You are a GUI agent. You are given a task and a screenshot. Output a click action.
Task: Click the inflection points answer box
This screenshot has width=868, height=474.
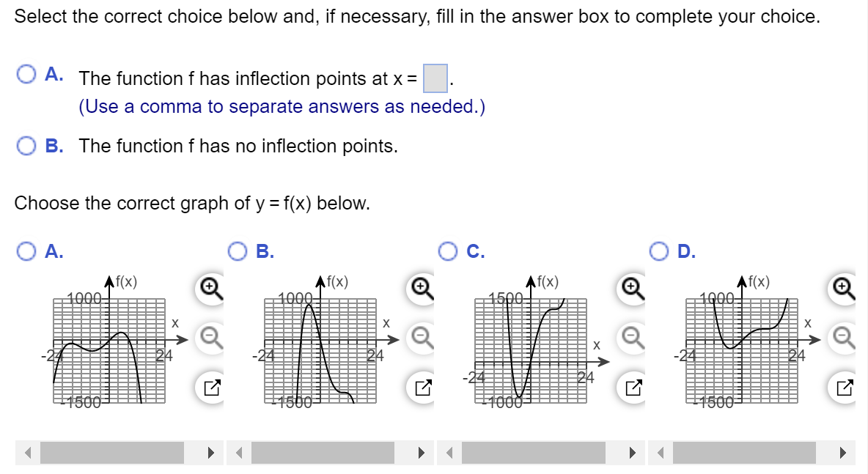click(x=435, y=78)
